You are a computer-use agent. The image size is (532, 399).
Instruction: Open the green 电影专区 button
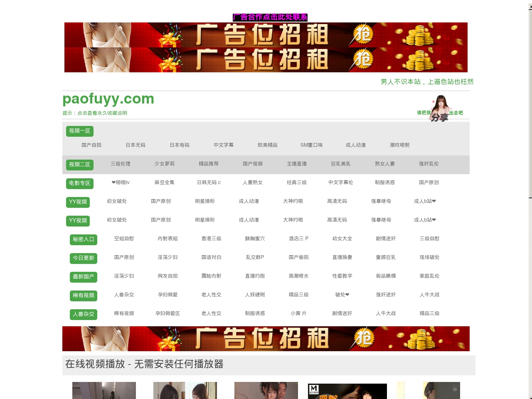coord(80,184)
